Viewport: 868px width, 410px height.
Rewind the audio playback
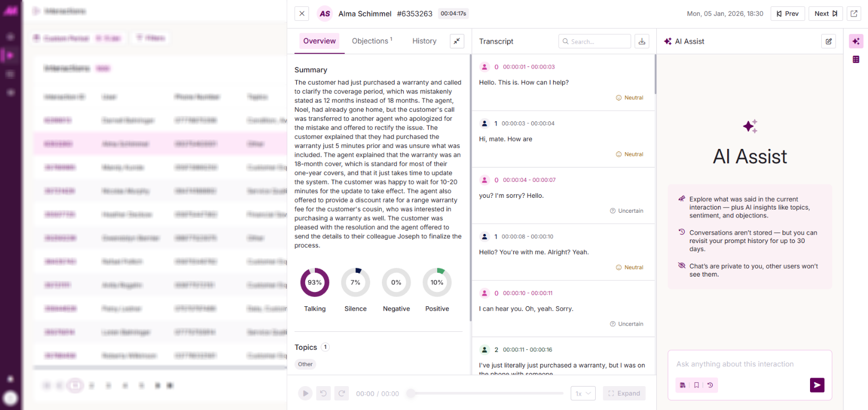323,394
